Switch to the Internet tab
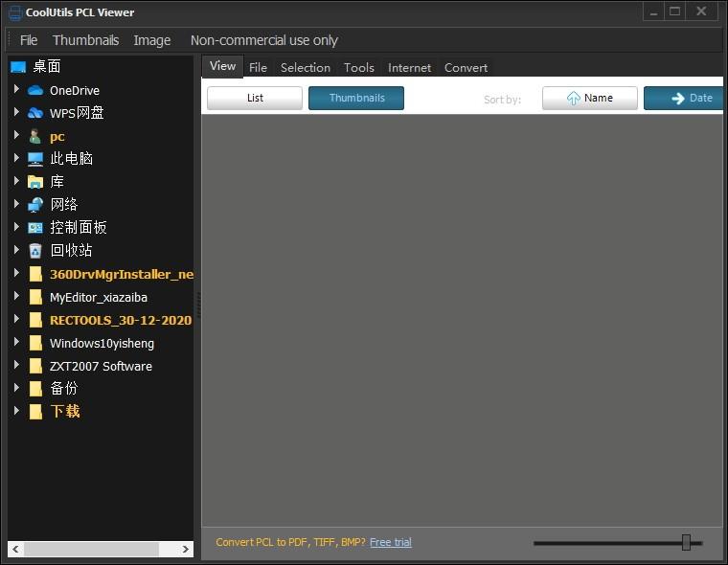Screen dimensions: 728x565 (x=409, y=68)
